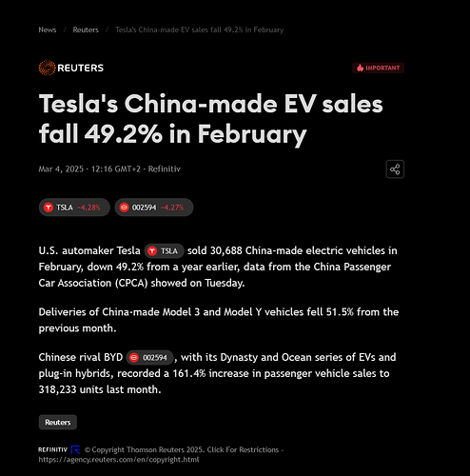Select the Reuters tag below the article
Image resolution: width=470 pixels, height=476 pixels.
coord(58,422)
